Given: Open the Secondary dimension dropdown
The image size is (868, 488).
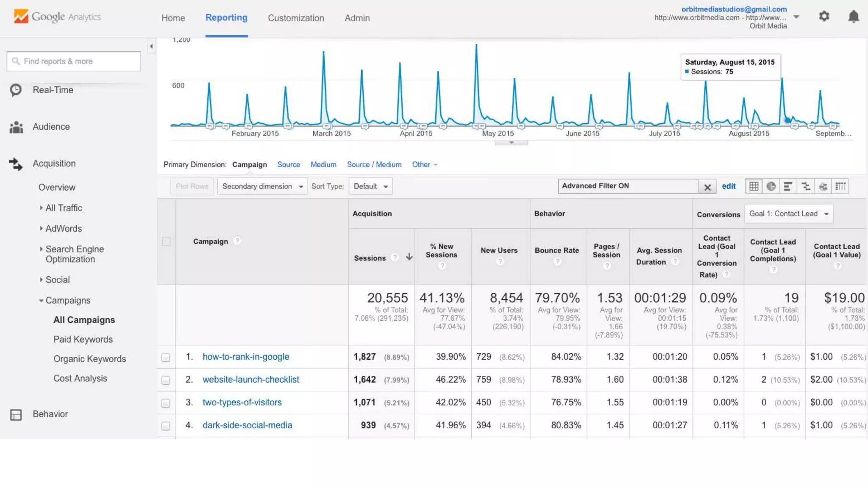Looking at the screenshot, I should [262, 186].
